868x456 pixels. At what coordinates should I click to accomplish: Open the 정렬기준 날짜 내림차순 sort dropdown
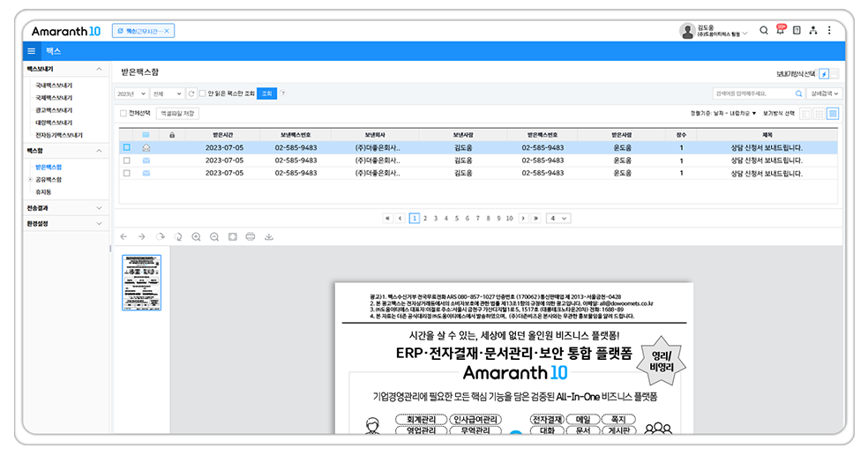coord(723,114)
